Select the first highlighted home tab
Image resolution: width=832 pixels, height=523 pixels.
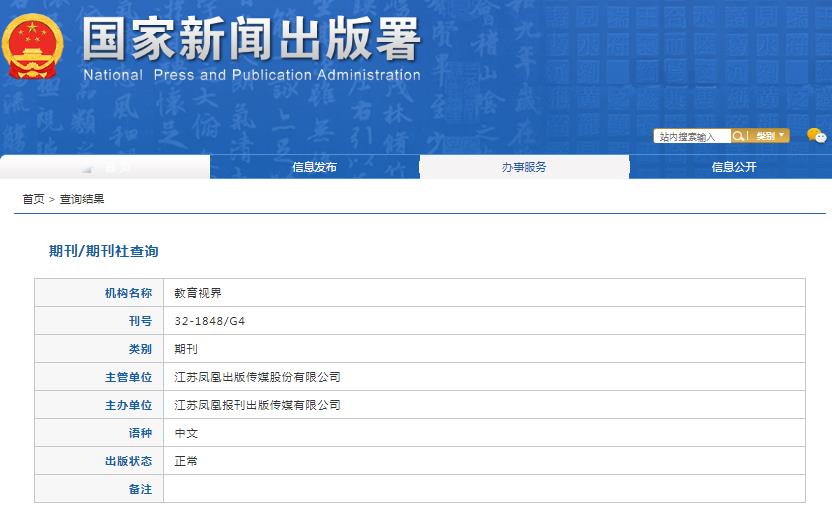105,167
